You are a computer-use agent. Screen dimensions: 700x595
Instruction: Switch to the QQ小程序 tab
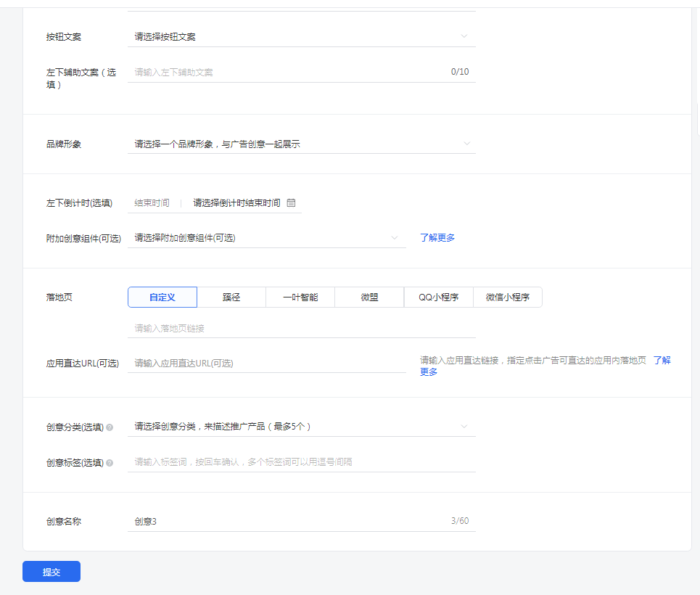438,297
